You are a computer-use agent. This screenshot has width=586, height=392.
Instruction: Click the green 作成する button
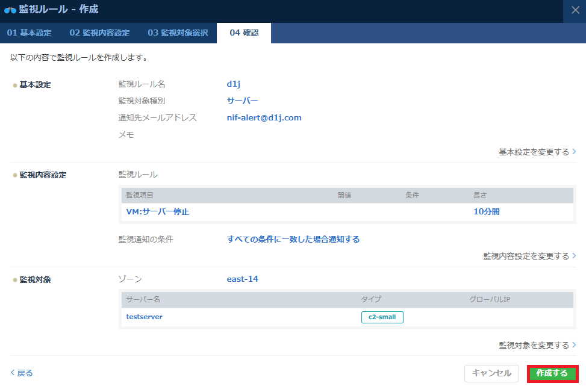pyautogui.click(x=552, y=373)
